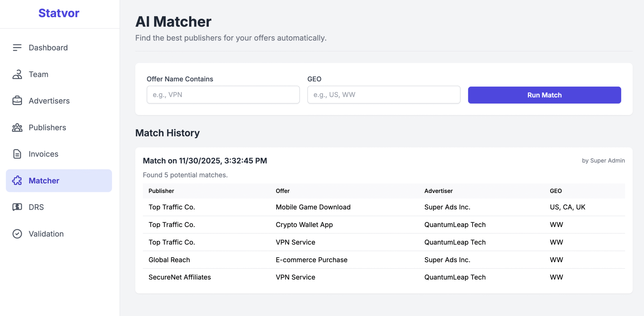Click the Team icon in the sidebar
Image resolution: width=644 pixels, height=316 pixels.
click(17, 74)
